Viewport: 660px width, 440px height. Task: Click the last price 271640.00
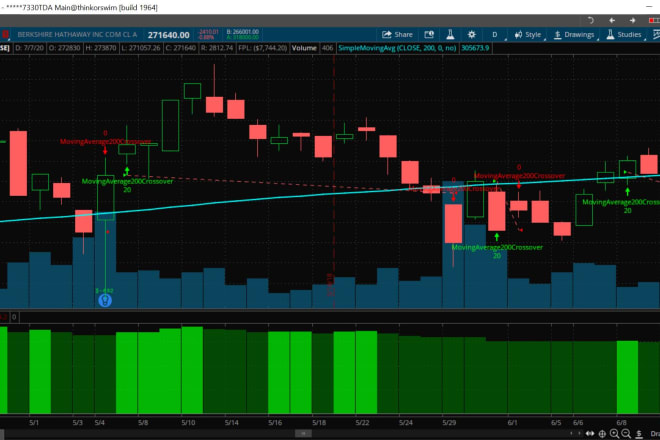click(168, 35)
